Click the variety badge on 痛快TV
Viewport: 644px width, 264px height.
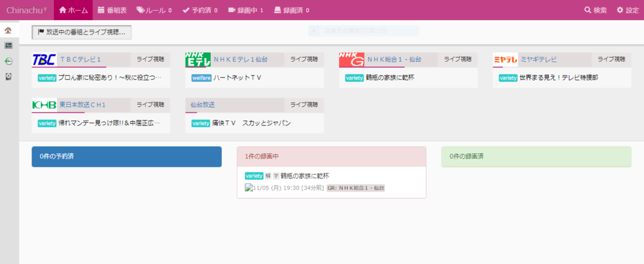pos(201,123)
